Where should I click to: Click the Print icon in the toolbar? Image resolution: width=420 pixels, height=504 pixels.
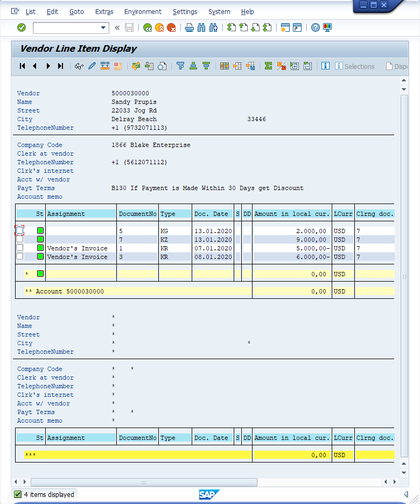click(189, 27)
